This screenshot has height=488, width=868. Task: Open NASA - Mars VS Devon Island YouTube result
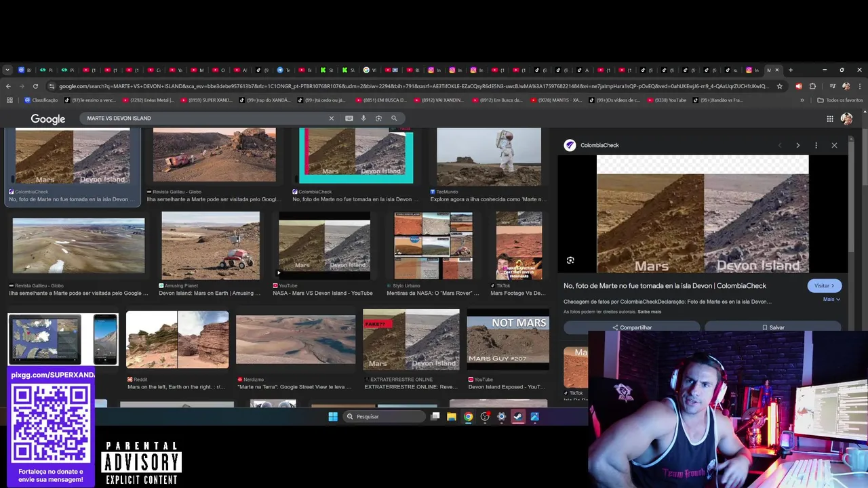324,245
